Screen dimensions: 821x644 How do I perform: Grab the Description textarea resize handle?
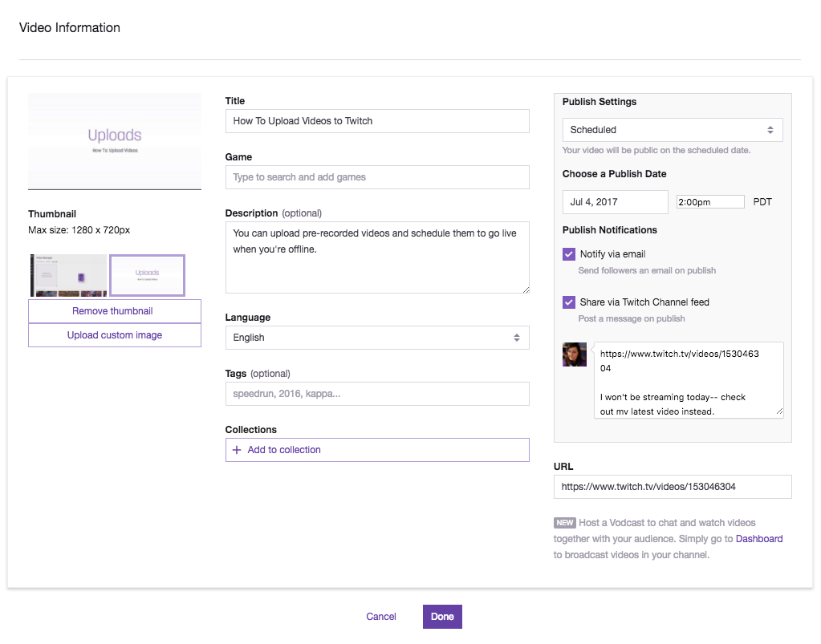[526, 290]
